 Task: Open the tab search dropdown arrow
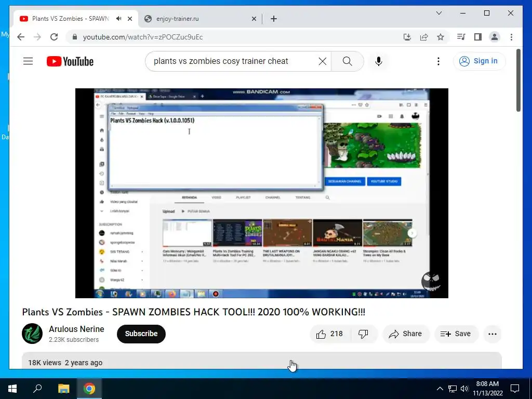[438, 13]
